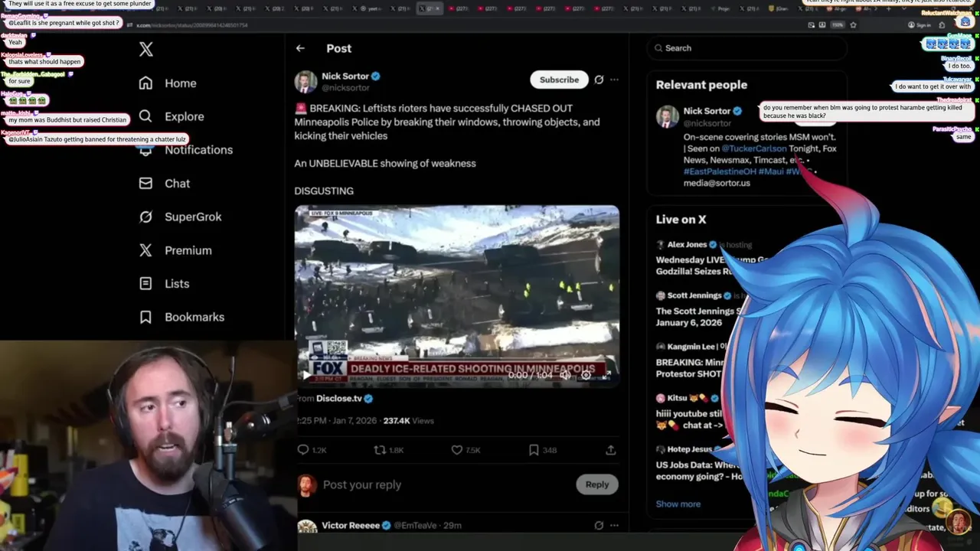Mute the video's sound
980x551 pixels.
pyautogui.click(x=565, y=375)
